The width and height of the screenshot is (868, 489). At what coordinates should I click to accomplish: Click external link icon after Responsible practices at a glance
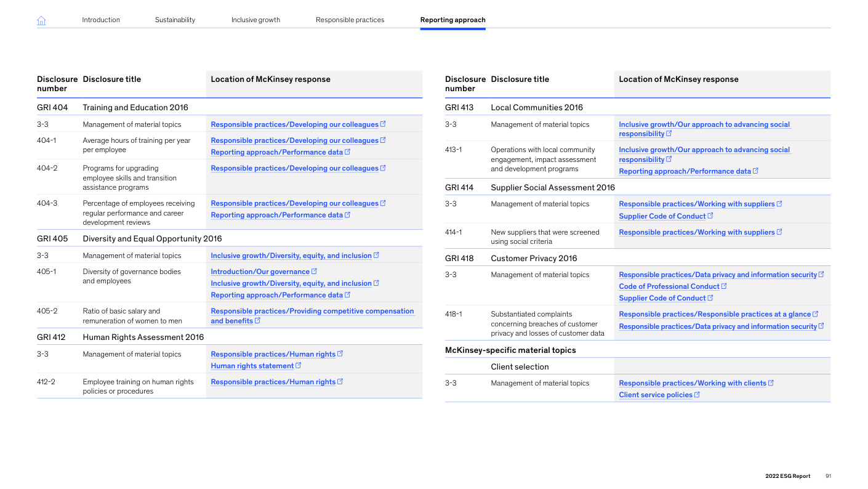click(x=816, y=314)
